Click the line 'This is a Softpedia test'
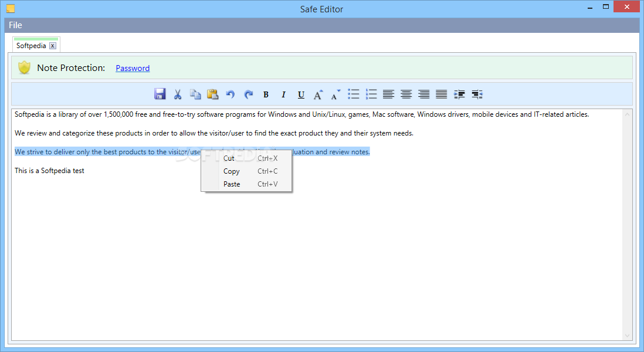This screenshot has width=644, height=352. [x=49, y=171]
